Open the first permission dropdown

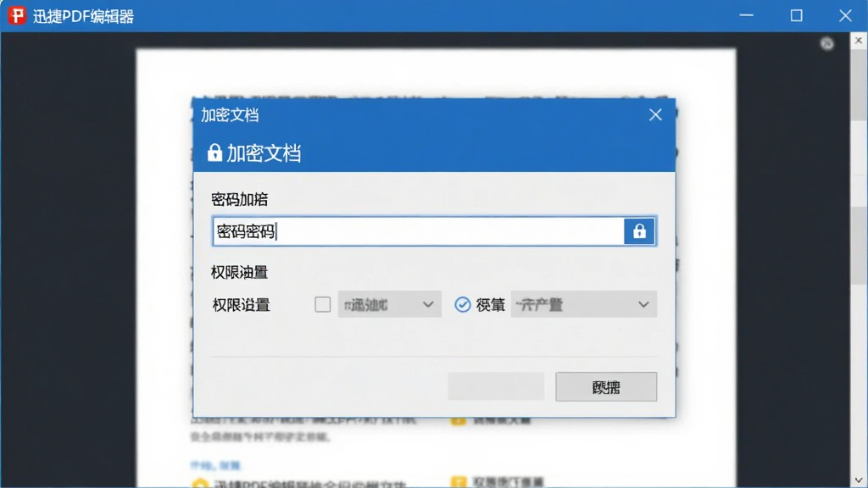390,304
